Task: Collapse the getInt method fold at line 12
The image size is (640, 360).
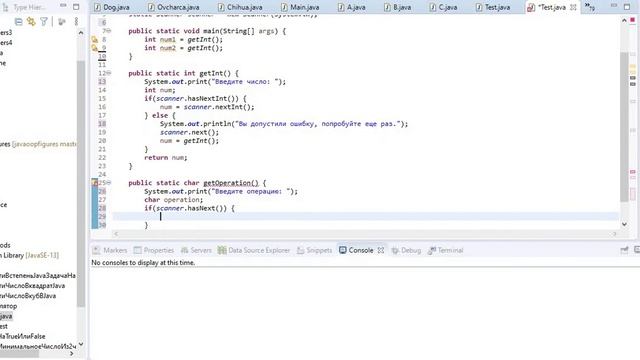Action: (109, 73)
